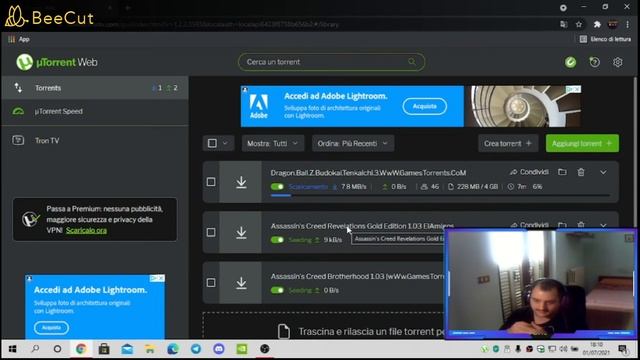Open Microsoft Edge from taskbar
The image size is (640, 360).
173,349
